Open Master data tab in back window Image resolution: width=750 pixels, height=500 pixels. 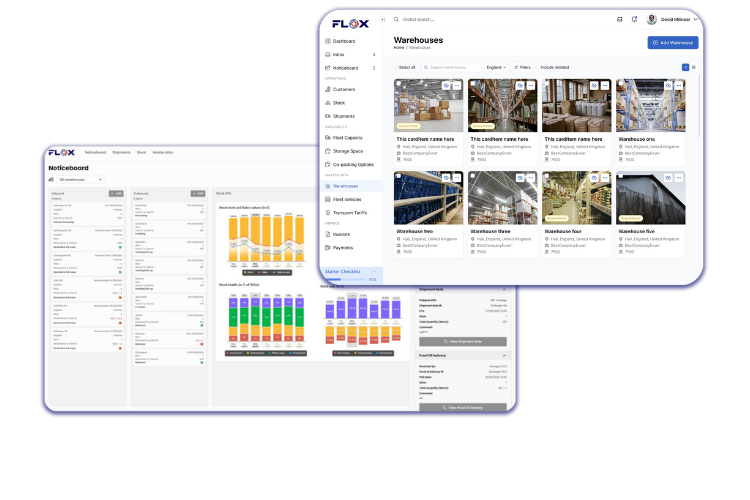[x=163, y=153]
